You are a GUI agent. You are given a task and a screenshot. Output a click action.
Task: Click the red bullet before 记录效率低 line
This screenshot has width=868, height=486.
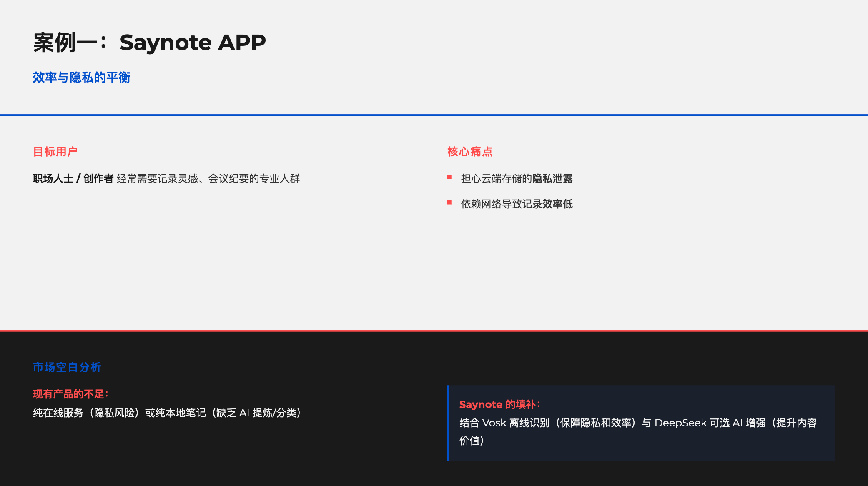pyautogui.click(x=449, y=203)
